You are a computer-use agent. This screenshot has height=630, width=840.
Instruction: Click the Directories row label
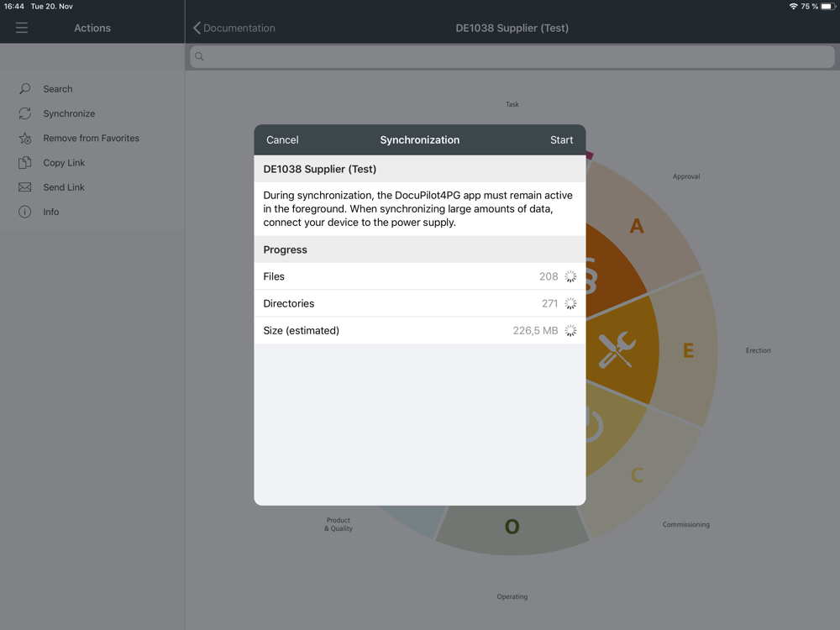(289, 303)
